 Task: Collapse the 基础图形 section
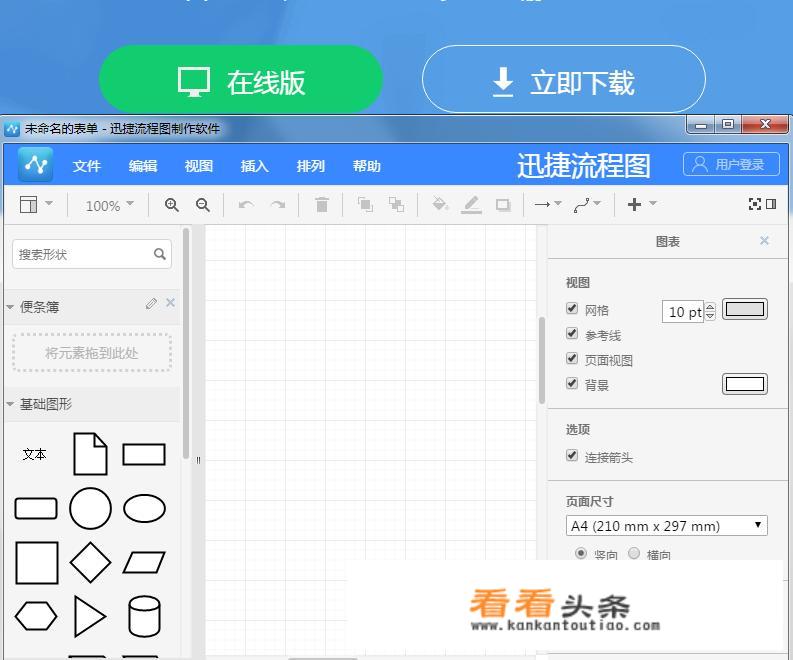pyautogui.click(x=10, y=404)
